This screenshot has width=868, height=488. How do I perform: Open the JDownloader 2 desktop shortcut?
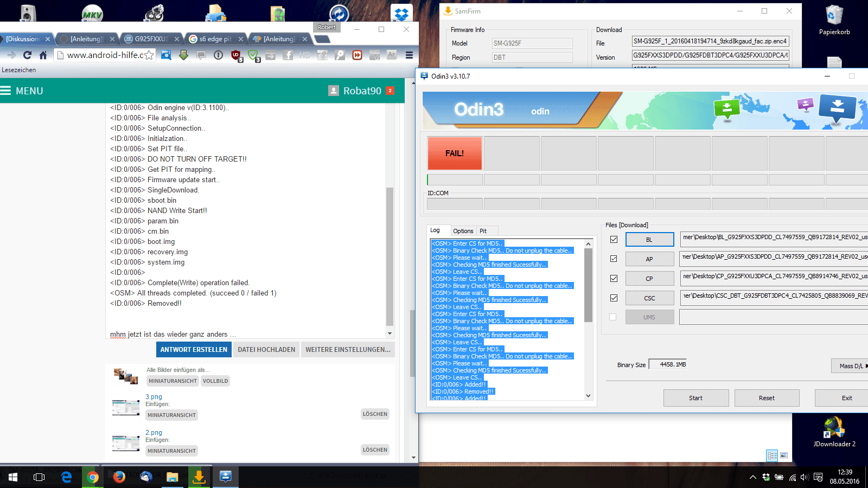click(x=834, y=432)
